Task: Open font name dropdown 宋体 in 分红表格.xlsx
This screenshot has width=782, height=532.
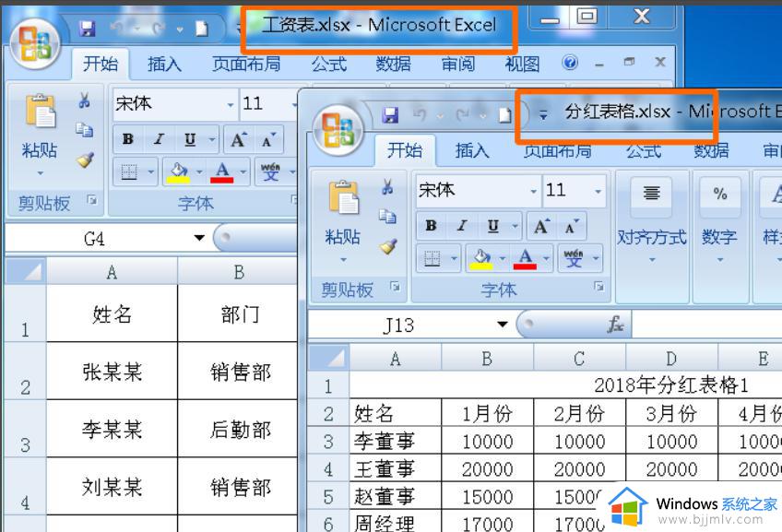Action: coord(533,191)
